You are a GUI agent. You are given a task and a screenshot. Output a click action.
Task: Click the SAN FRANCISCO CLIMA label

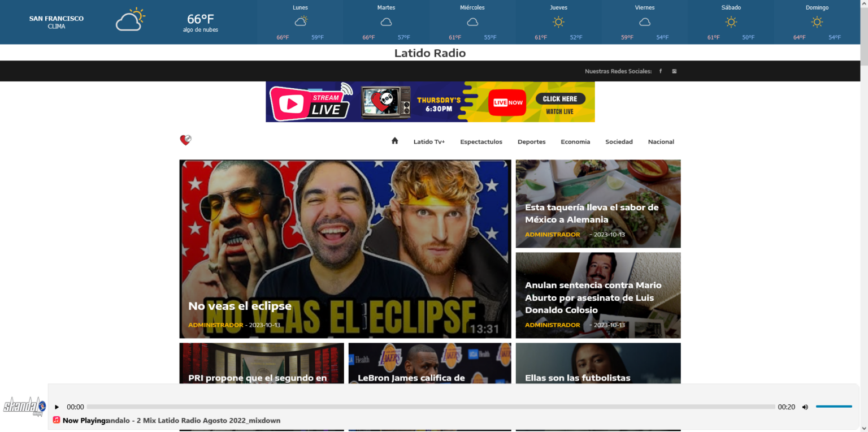[x=57, y=22]
